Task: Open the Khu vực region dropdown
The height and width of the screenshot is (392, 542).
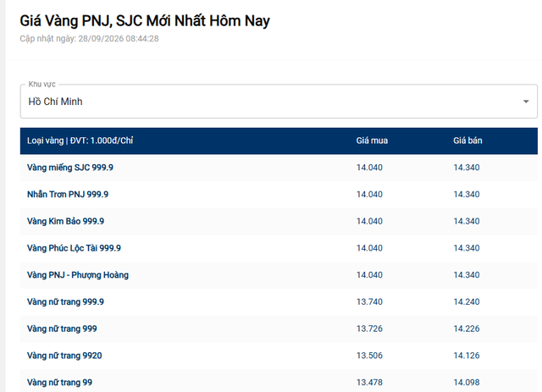Action: 279,102
